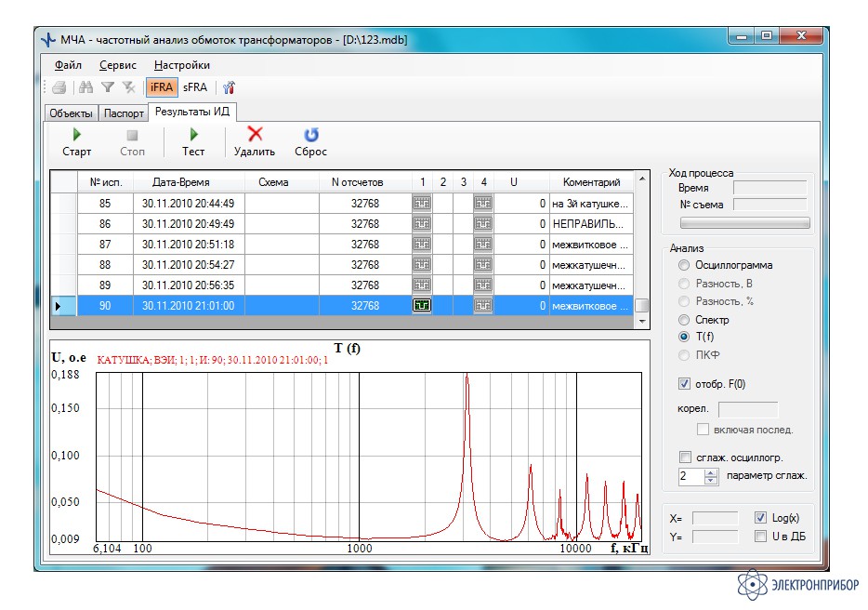The width and height of the screenshot is (868, 610).
Task: Delete the record with Удалить
Action: click(255, 142)
